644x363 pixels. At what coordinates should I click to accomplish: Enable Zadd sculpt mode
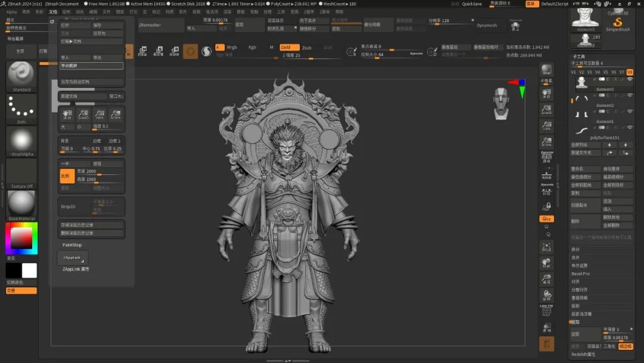click(x=289, y=47)
